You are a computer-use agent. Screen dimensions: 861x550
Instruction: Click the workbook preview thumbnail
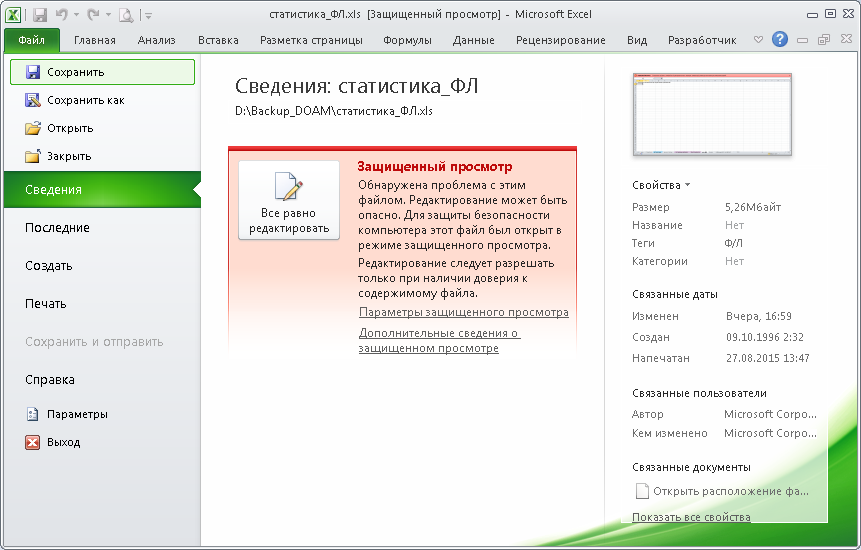712,114
